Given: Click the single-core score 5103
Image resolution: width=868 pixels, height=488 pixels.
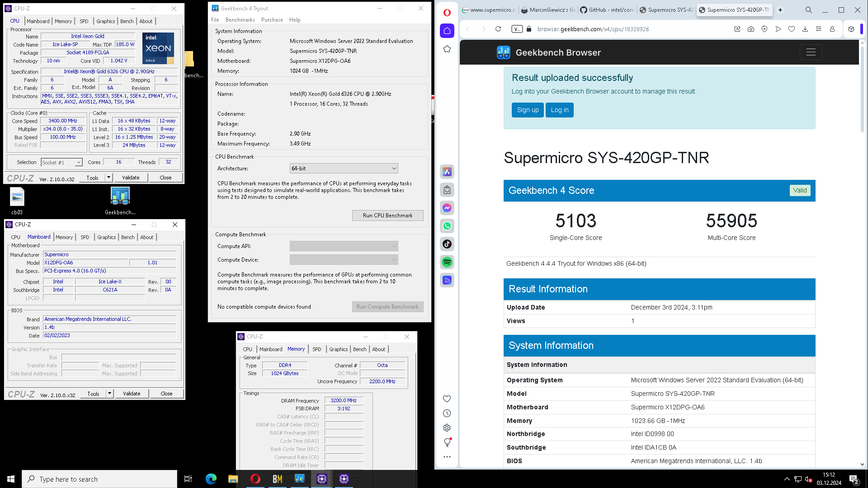Looking at the screenshot, I should (576, 221).
